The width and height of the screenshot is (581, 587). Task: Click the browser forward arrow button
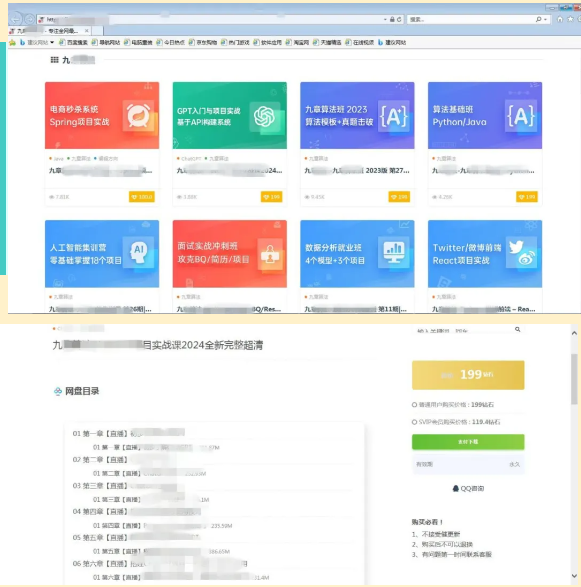30,19
